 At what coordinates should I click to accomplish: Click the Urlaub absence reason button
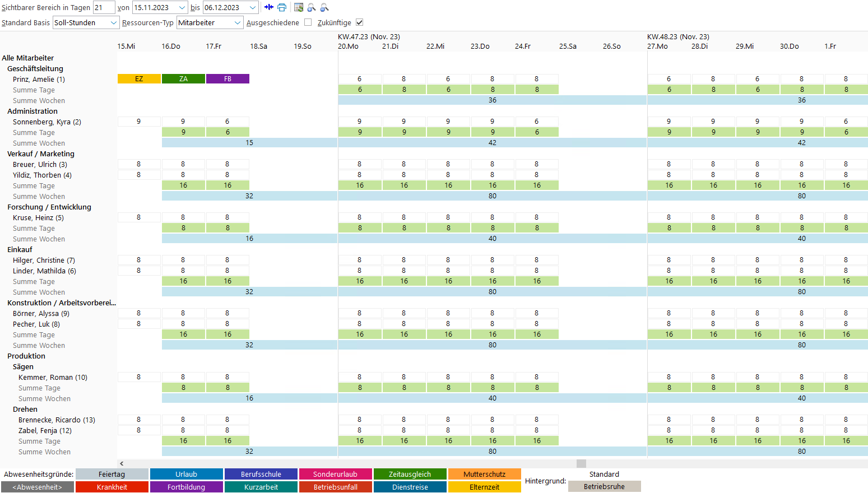pyautogui.click(x=186, y=474)
